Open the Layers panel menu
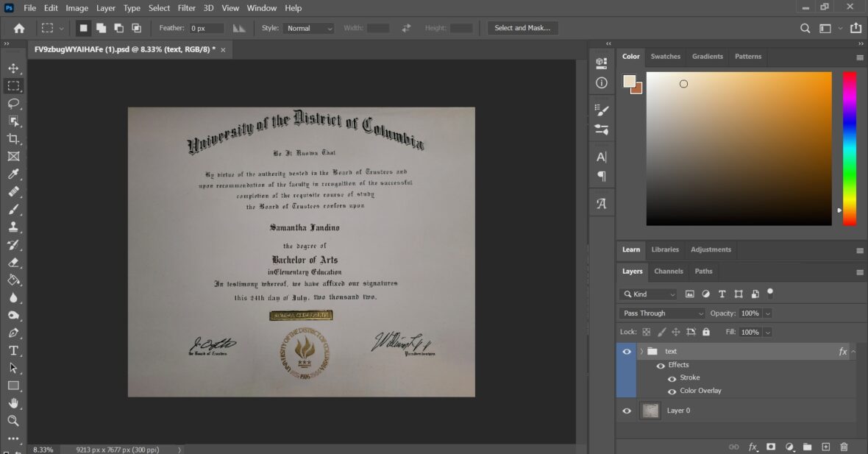Viewport: 868px width, 454px height. coord(860,272)
